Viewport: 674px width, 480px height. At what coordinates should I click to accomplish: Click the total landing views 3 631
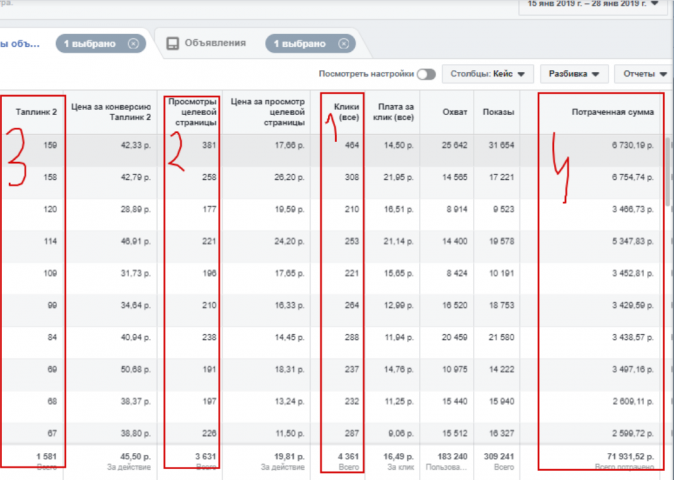(x=205, y=457)
